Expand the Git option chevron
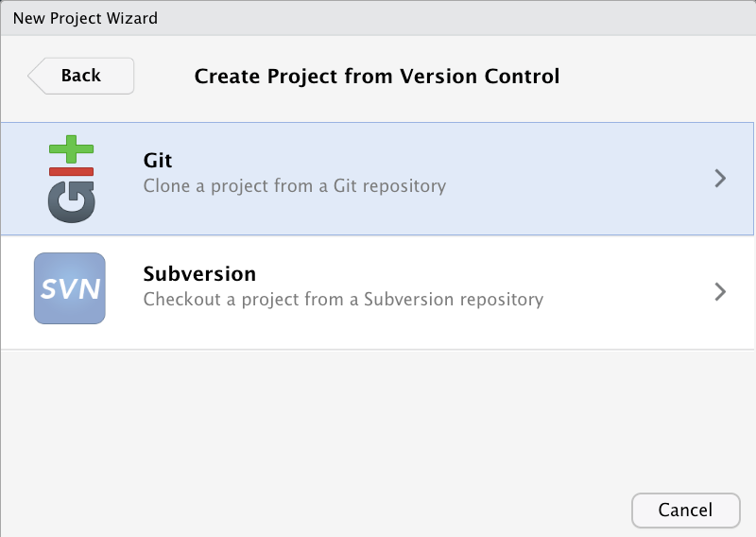Image resolution: width=756 pixels, height=537 pixels. coord(720,178)
